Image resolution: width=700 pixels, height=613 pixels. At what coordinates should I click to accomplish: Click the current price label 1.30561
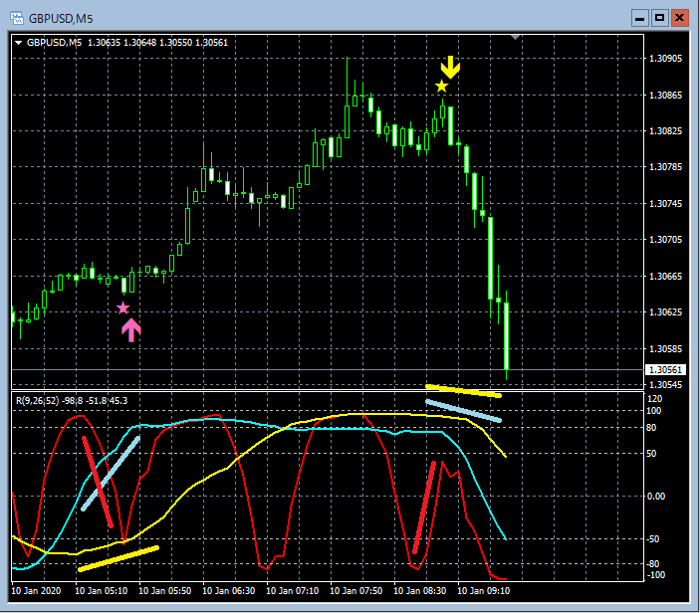665,370
